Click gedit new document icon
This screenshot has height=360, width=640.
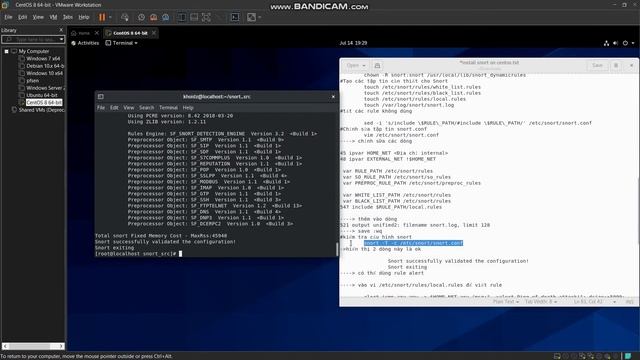pyautogui.click(x=377, y=65)
